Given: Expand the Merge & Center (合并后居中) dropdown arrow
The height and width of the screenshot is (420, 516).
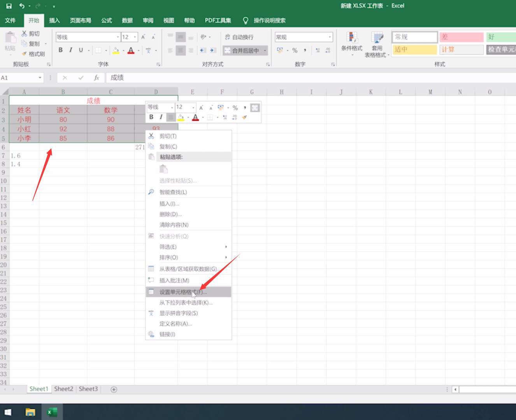Looking at the screenshot, I should tap(265, 50).
